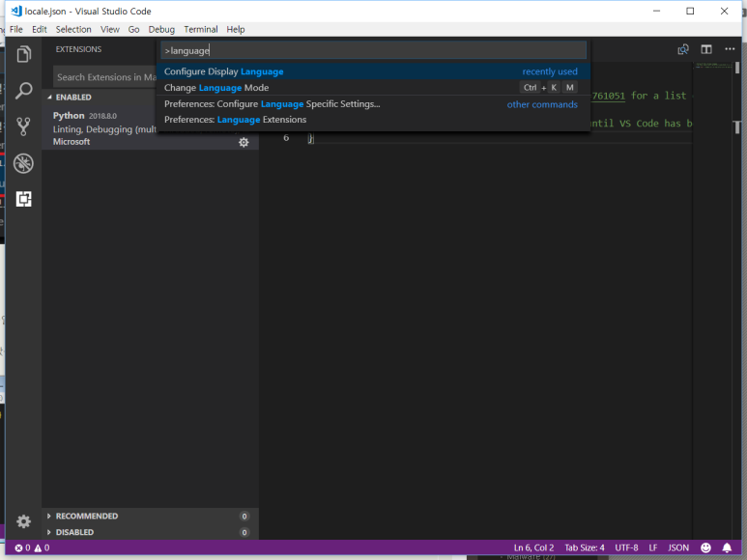
Task: Click the RECOMMENDED count badge 0
Action: [x=244, y=517]
